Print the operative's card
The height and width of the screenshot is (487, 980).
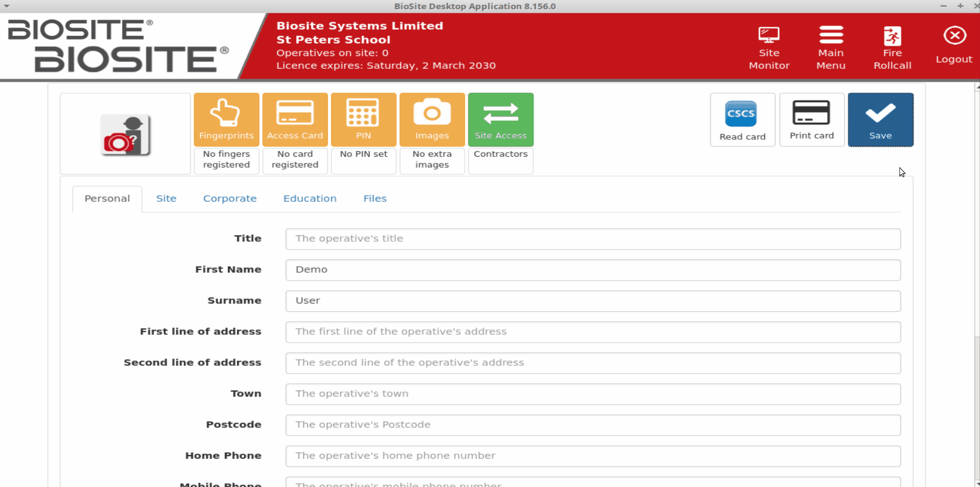pyautogui.click(x=812, y=120)
